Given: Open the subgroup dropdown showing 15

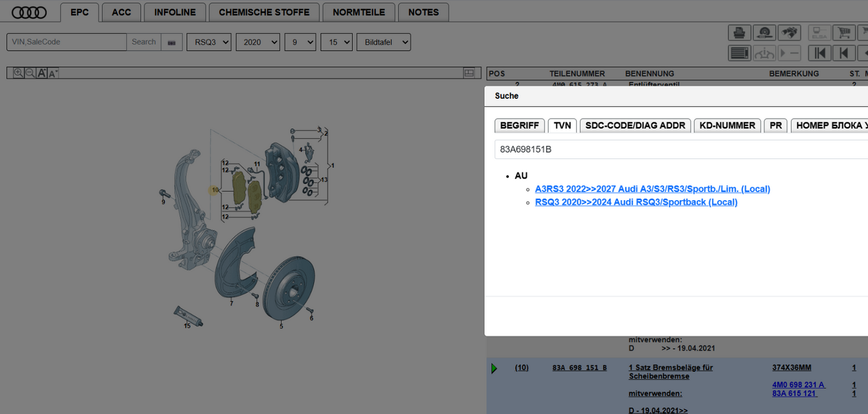Looking at the screenshot, I should coord(336,42).
